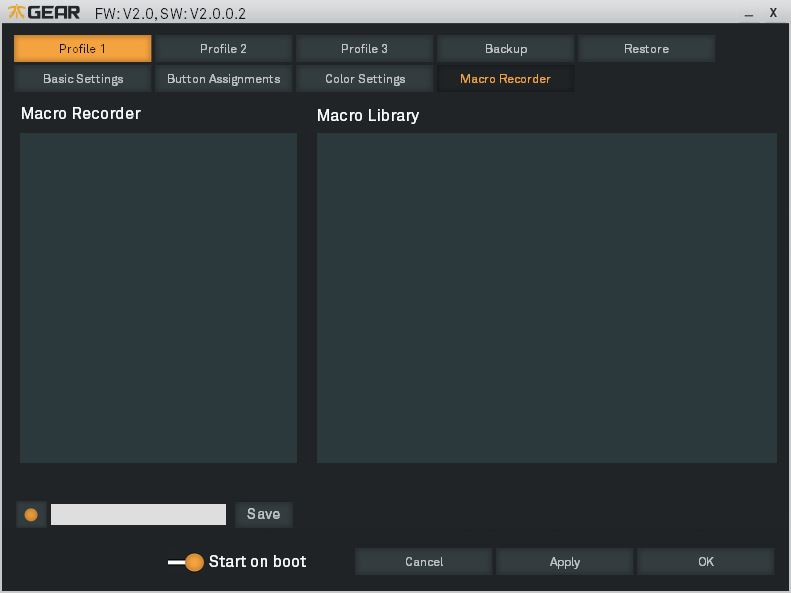Toggle the Start on boot switch
The height and width of the screenshot is (593, 791).
(x=186, y=562)
